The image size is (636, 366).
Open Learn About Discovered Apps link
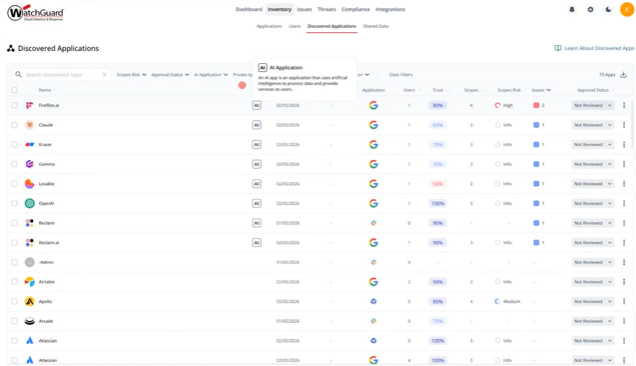(x=594, y=48)
